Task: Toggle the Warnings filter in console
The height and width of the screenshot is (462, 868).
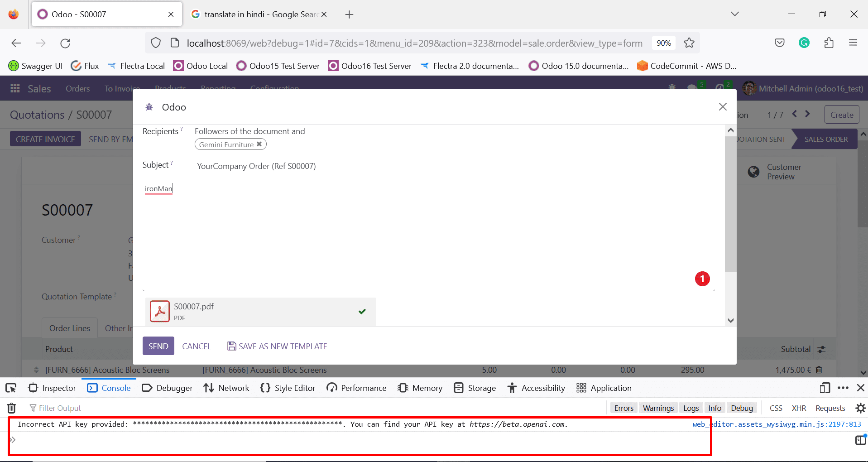Action: click(658, 408)
